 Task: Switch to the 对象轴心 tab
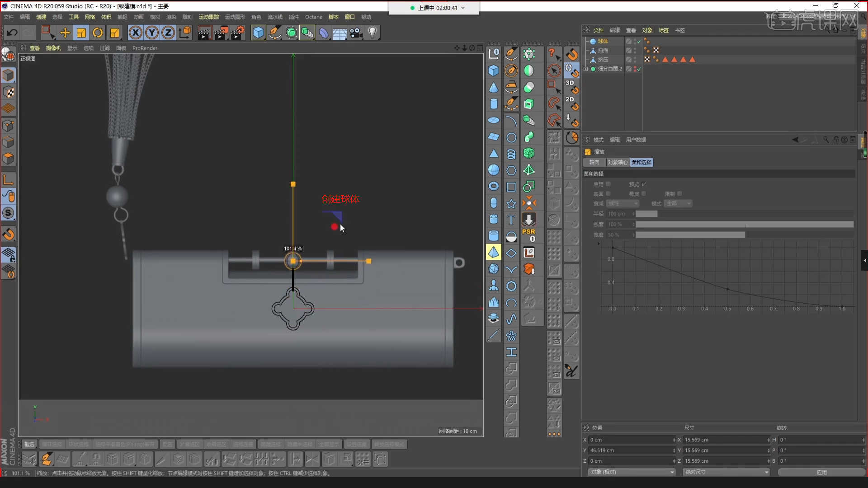(618, 162)
